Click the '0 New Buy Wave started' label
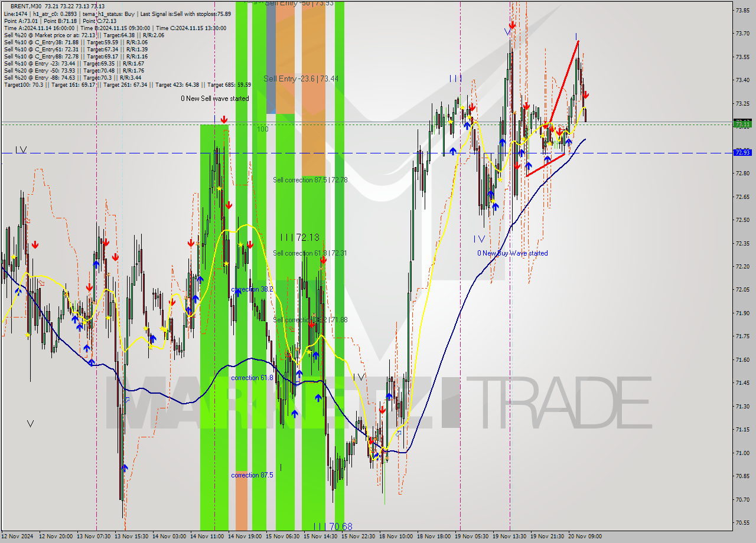Image resolution: width=756 pixels, height=543 pixels. pyautogui.click(x=513, y=253)
